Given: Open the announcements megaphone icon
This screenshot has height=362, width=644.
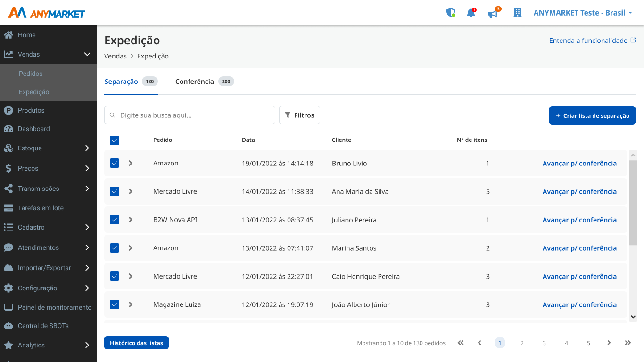Looking at the screenshot, I should tap(493, 13).
